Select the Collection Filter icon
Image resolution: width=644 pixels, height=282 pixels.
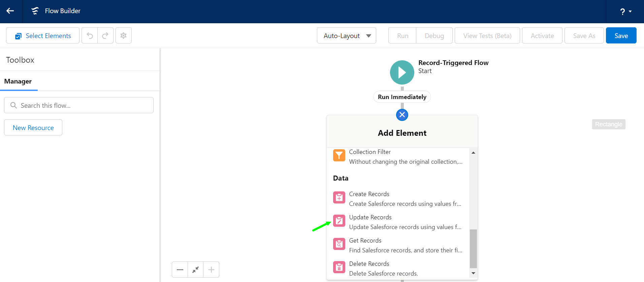pyautogui.click(x=339, y=156)
